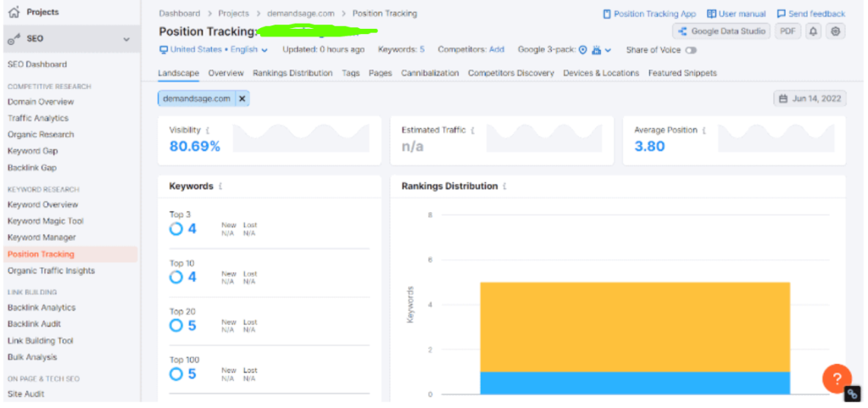
Task: Click Estimated Traffic info icon
Action: click(472, 131)
